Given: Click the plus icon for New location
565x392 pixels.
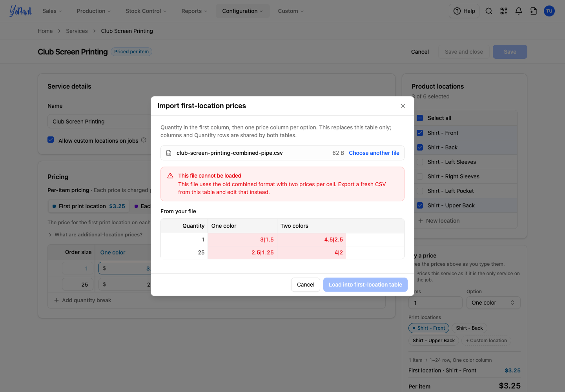Looking at the screenshot, I should point(421,221).
